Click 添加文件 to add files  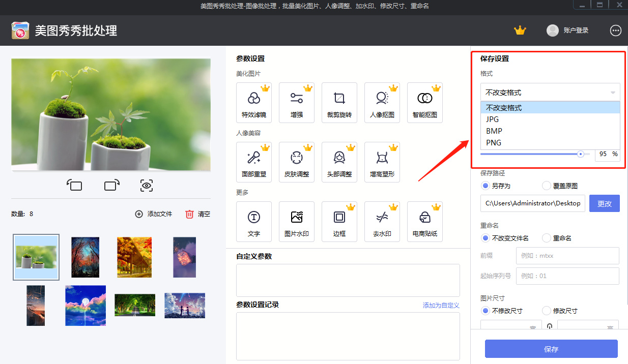point(154,214)
